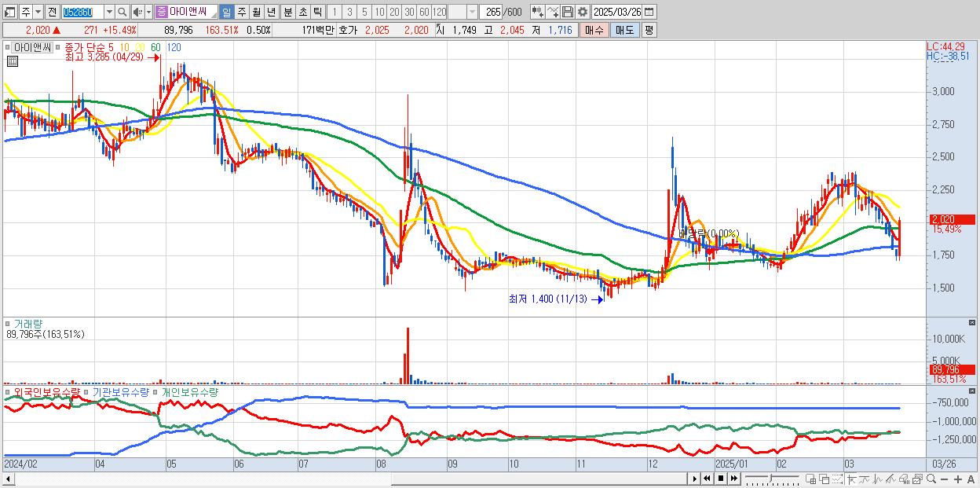980x488 pixels.
Task: Click the 거래량 volume panel label
Action: (x=27, y=324)
